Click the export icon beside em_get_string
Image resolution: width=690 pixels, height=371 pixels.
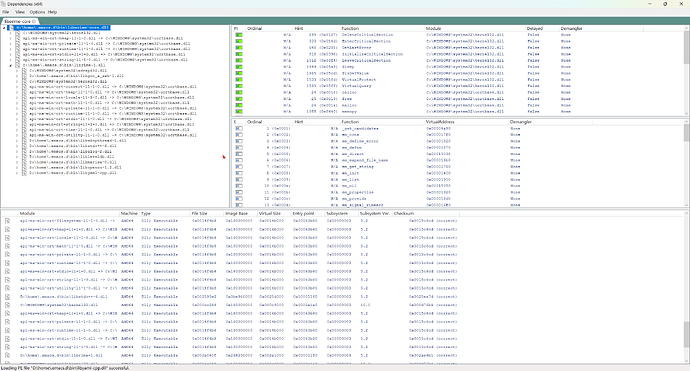point(239,167)
